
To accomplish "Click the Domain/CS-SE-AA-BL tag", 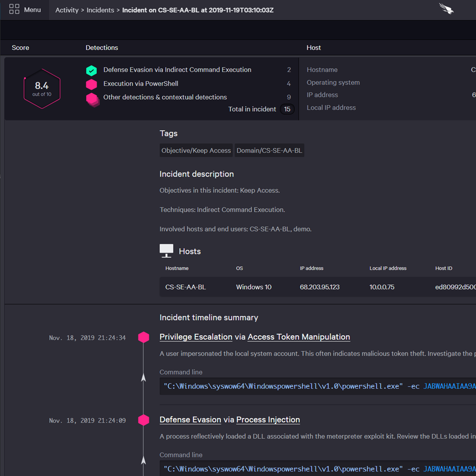I will [x=269, y=150].
